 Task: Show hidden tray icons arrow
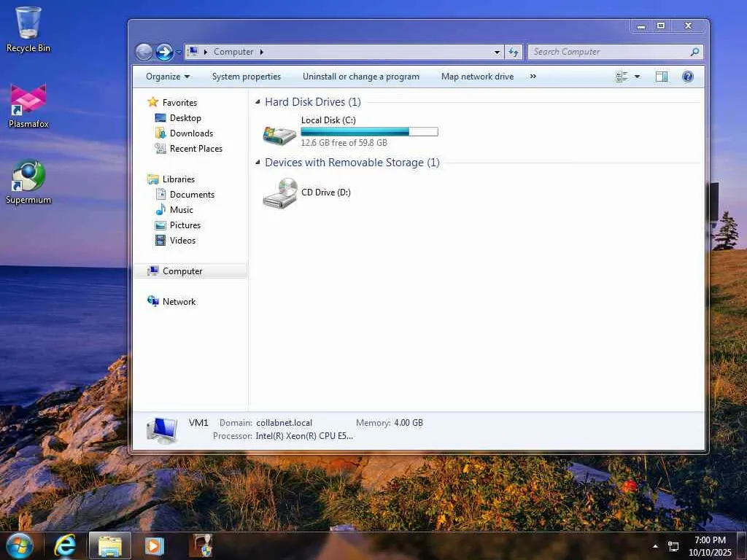point(655,546)
